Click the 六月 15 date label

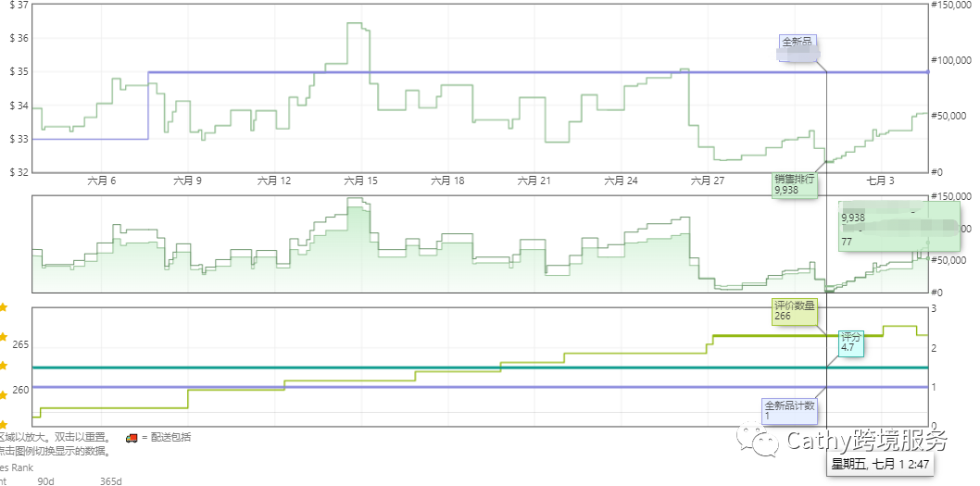coord(361,181)
